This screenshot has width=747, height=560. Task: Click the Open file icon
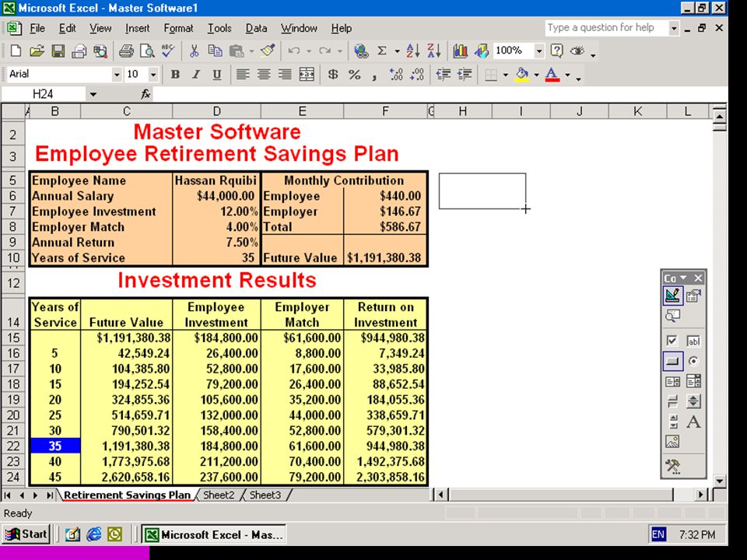37,51
